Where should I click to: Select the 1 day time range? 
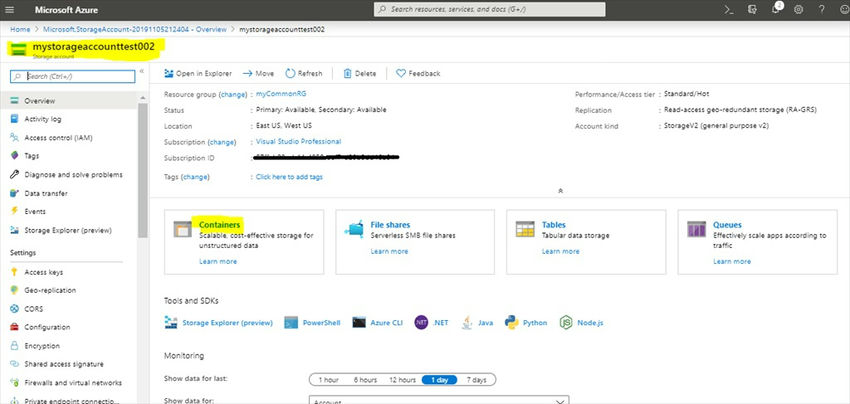[439, 380]
